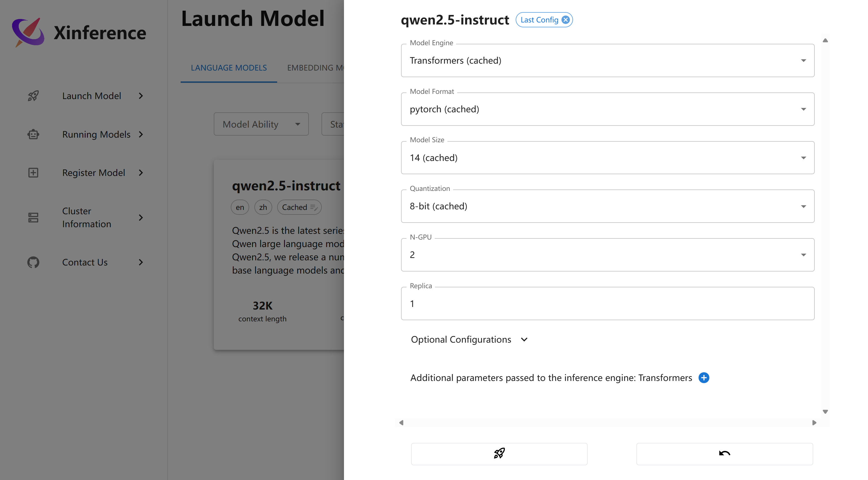Expand the Register Model sidebar chevron
Viewport: 868px width, 480px height.
click(x=141, y=173)
